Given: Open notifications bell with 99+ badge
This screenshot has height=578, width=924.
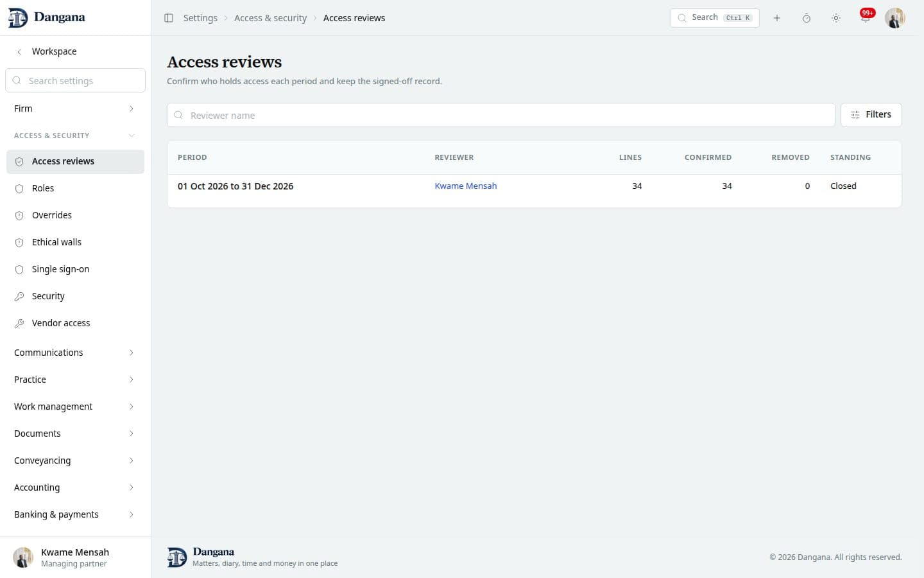Looking at the screenshot, I should click(865, 18).
